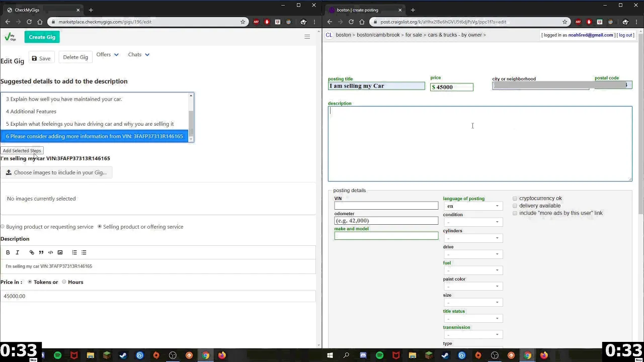Click the Delete Gig button
Screen dimensions: 644x362
click(75, 57)
